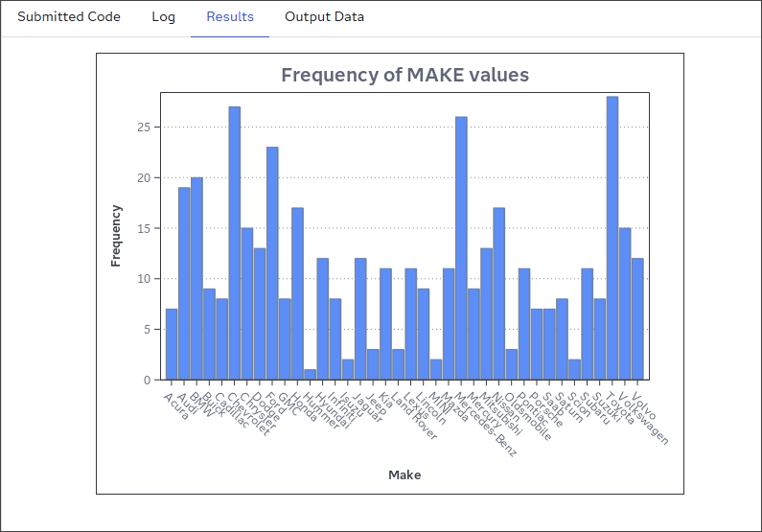Click the Volkswagen bar in the chart
Viewport: 762px width, 532px height.
tap(625, 304)
